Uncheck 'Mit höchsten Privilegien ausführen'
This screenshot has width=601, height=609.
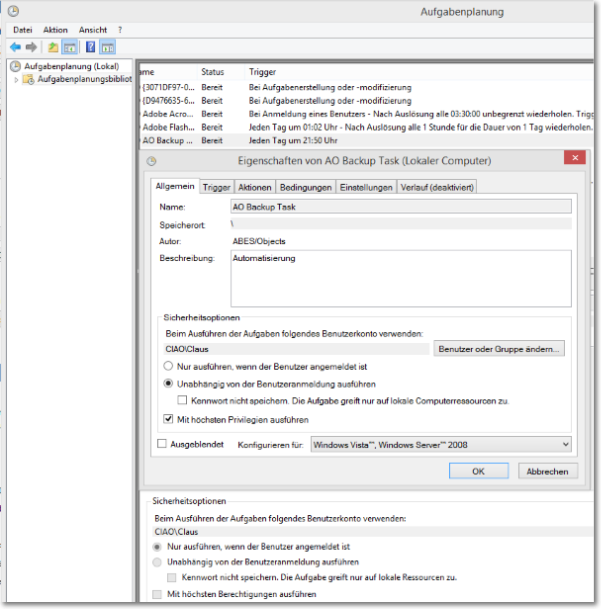click(168, 419)
